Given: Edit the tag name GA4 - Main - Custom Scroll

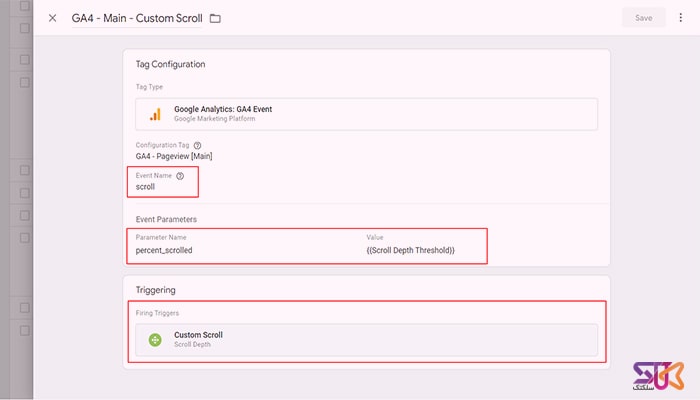Looking at the screenshot, I should pyautogui.click(x=137, y=18).
